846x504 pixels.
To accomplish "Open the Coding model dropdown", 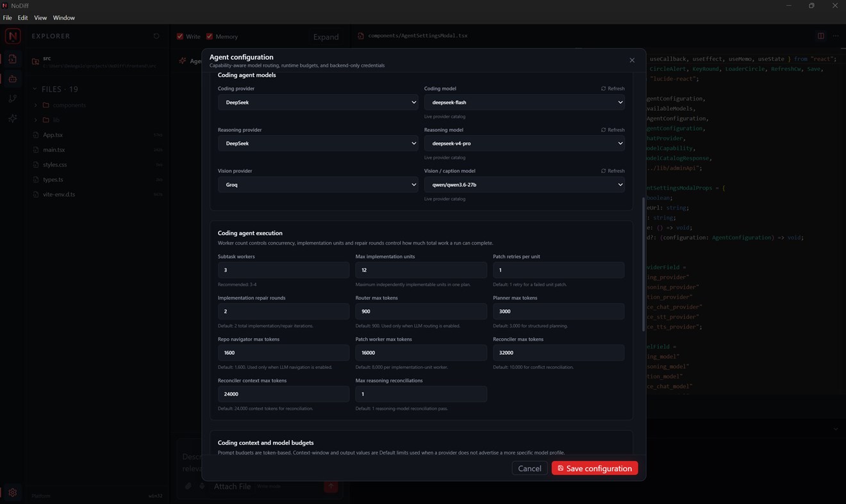I will coord(524,102).
